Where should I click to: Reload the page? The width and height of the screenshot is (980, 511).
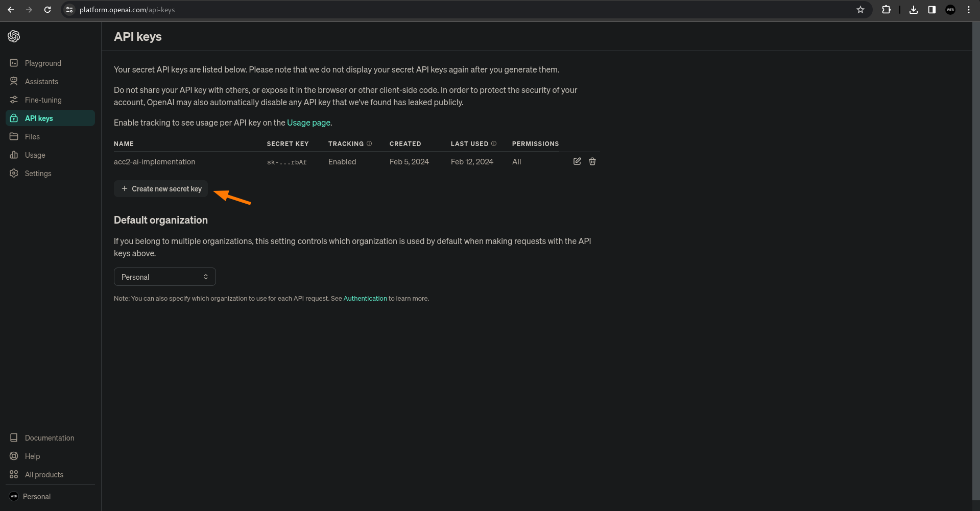pos(47,10)
